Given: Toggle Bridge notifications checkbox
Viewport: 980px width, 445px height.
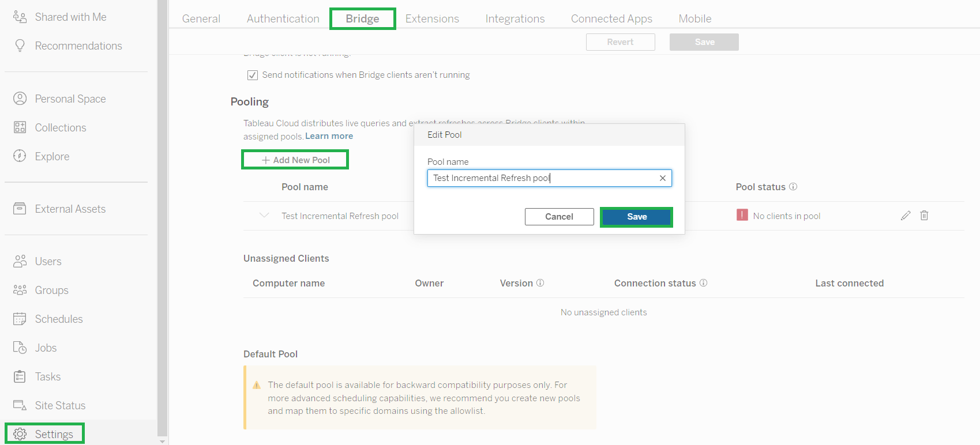Looking at the screenshot, I should click(252, 75).
